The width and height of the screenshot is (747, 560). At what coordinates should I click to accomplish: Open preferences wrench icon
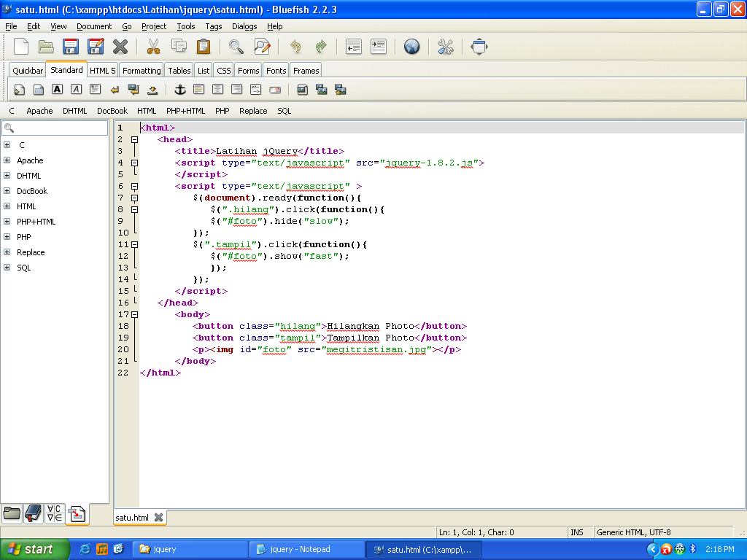tap(445, 47)
